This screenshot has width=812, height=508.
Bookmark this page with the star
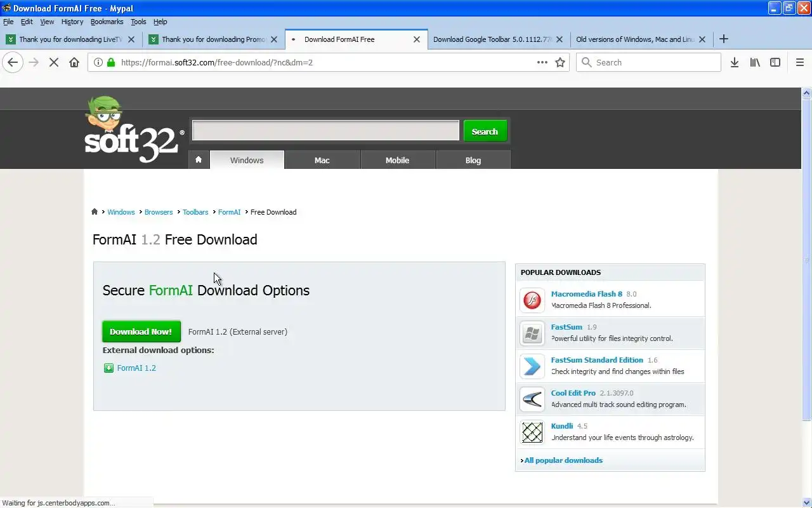point(560,62)
